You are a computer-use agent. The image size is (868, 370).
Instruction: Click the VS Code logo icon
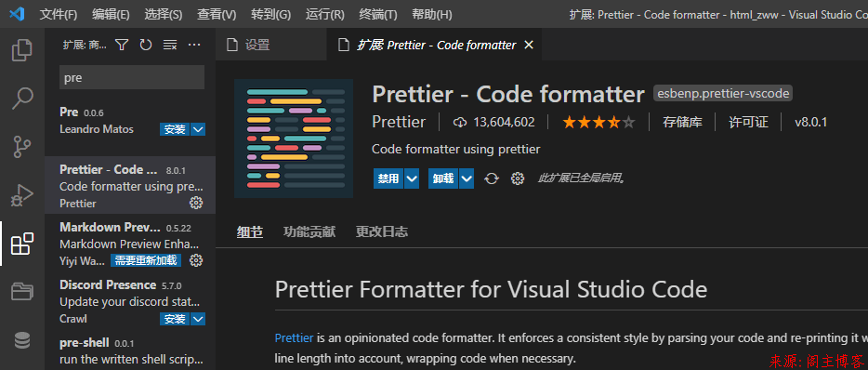(x=17, y=14)
